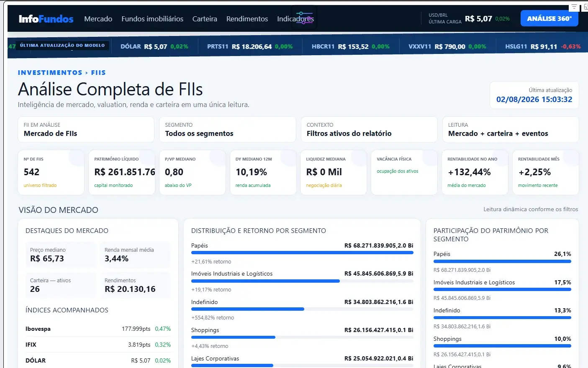Click the DY MEDIANO 12M value 10,19%
This screenshot has height=368, width=588.
pos(251,172)
